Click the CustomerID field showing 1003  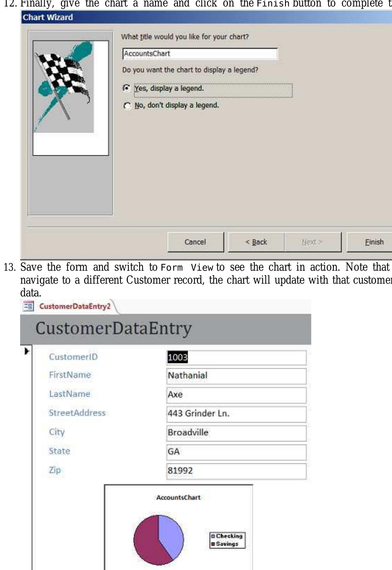pos(236,357)
